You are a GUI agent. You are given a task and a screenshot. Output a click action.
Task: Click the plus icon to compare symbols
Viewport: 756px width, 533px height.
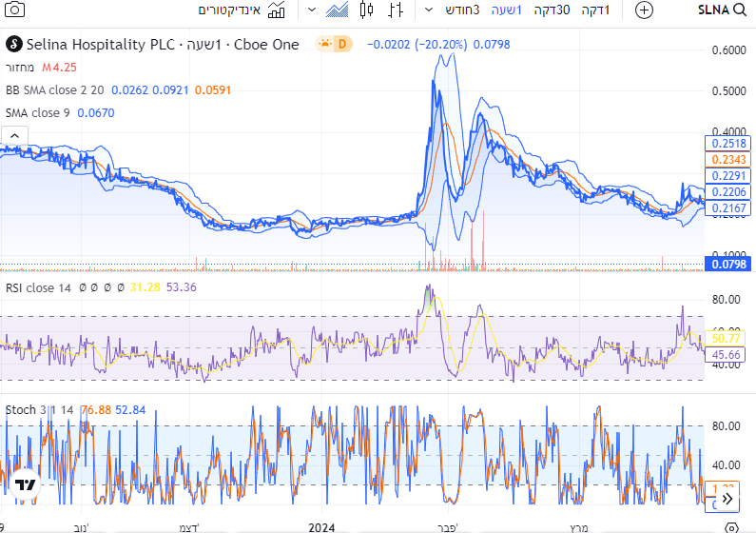pyautogui.click(x=644, y=10)
